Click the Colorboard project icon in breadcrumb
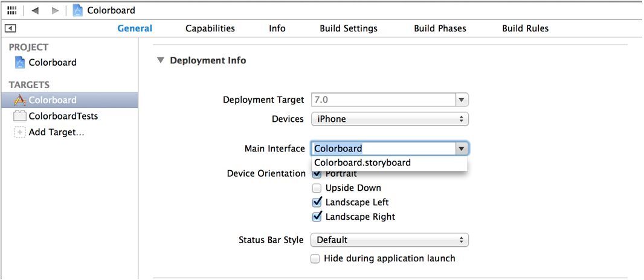 pos(77,10)
